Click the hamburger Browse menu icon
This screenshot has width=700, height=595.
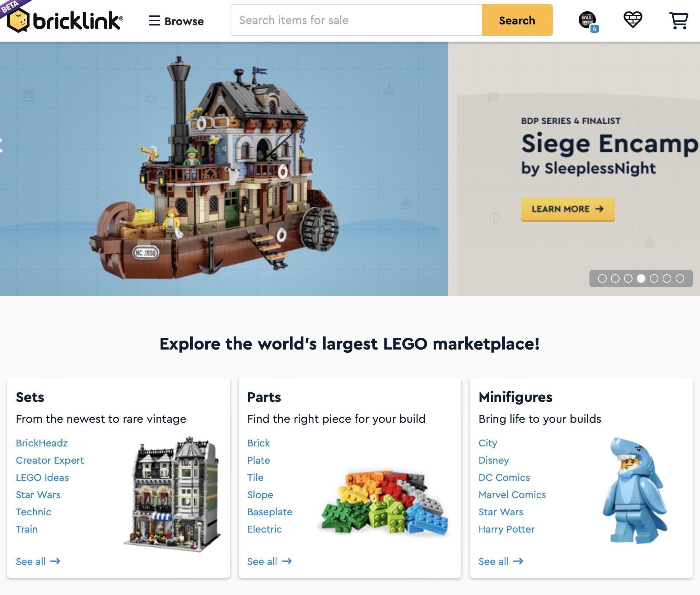[154, 21]
